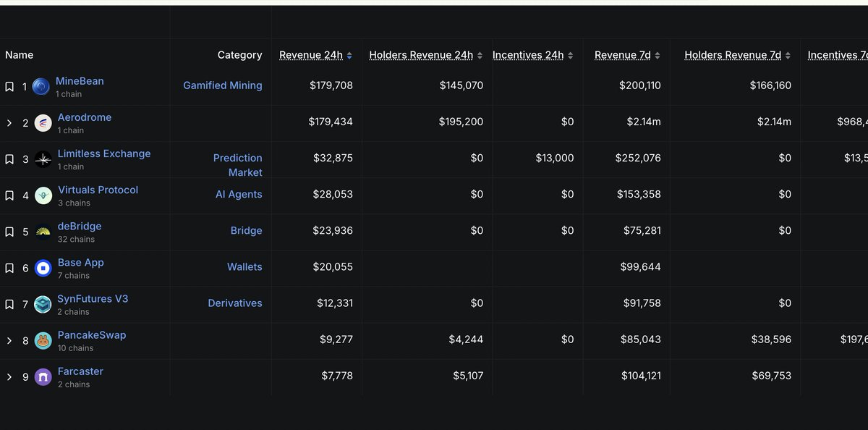The image size is (868, 430).
Task: Click the Limitless Exchange logo icon
Action: click(43, 159)
